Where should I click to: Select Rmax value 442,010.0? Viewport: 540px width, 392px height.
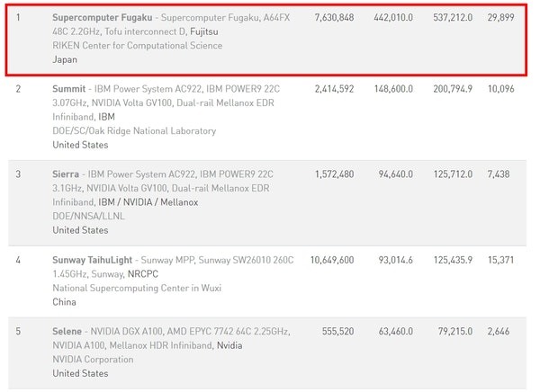coord(393,18)
